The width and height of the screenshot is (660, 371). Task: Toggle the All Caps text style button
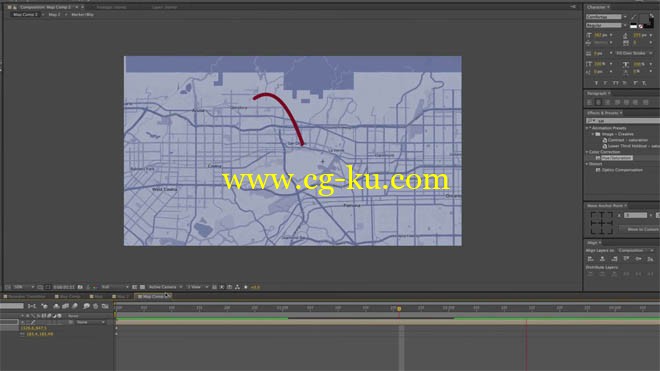(616, 83)
